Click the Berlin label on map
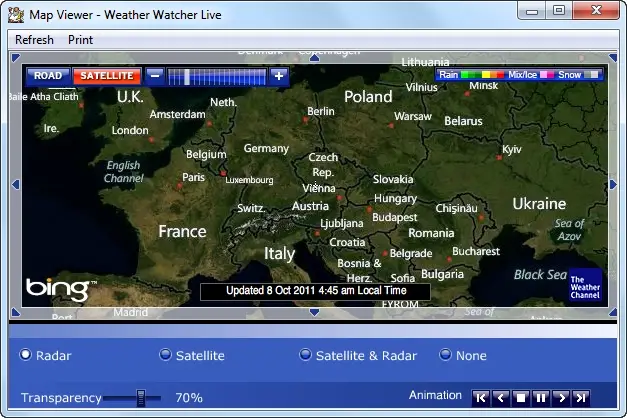627x418 pixels. 321,111
